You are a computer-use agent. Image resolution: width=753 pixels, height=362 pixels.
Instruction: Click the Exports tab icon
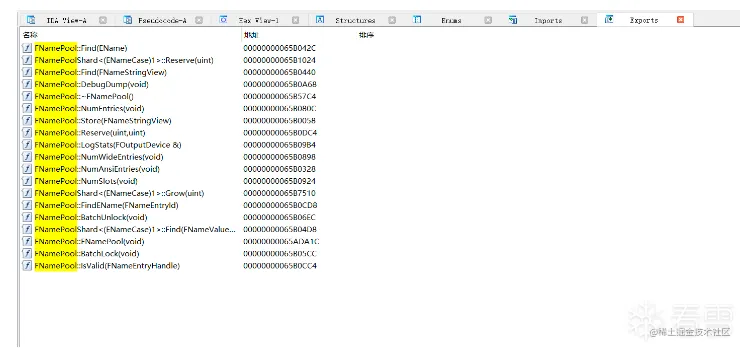(609, 20)
